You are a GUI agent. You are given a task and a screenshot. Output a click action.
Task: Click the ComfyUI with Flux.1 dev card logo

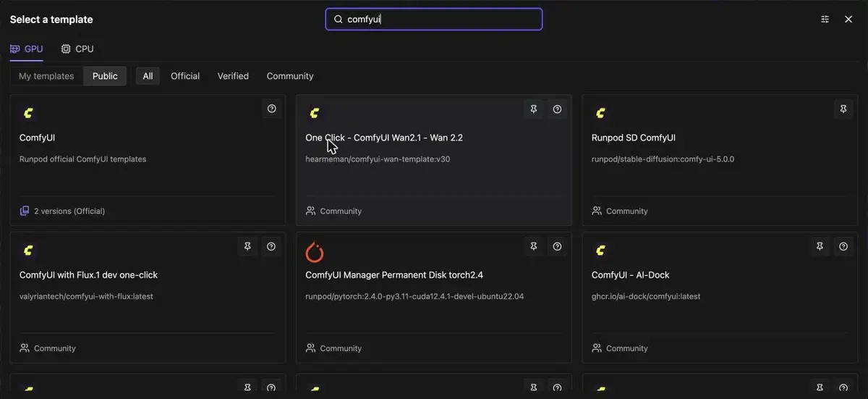coord(28,251)
